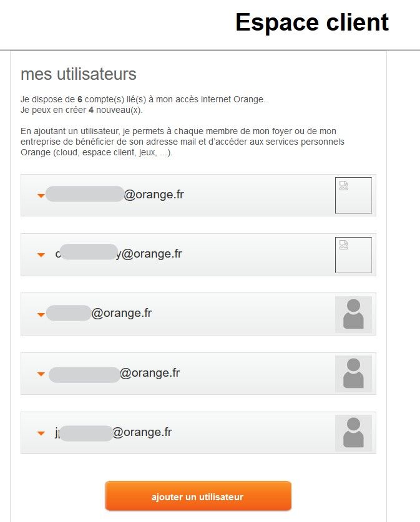
Task: Click the ajouter un utilisateur button
Action: tap(198, 496)
